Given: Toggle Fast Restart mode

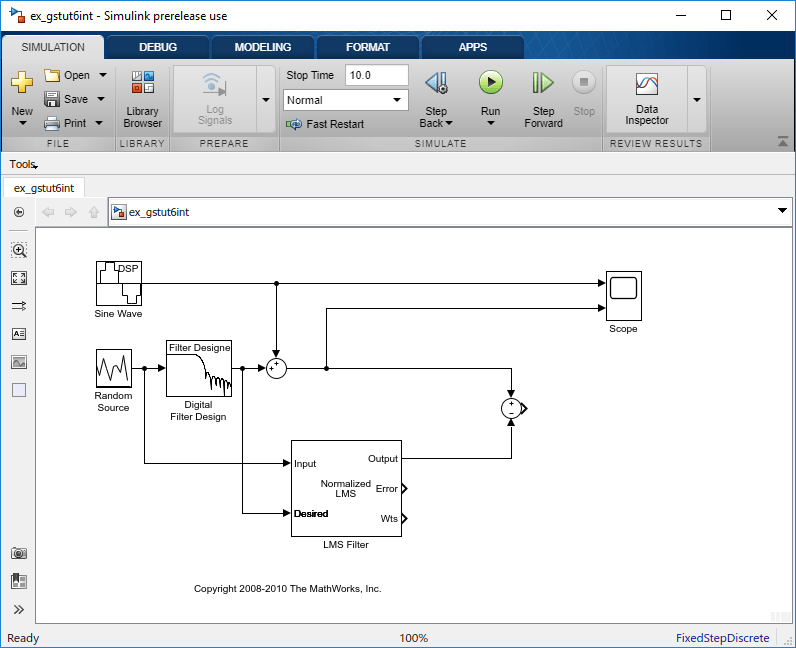Looking at the screenshot, I should [x=325, y=124].
